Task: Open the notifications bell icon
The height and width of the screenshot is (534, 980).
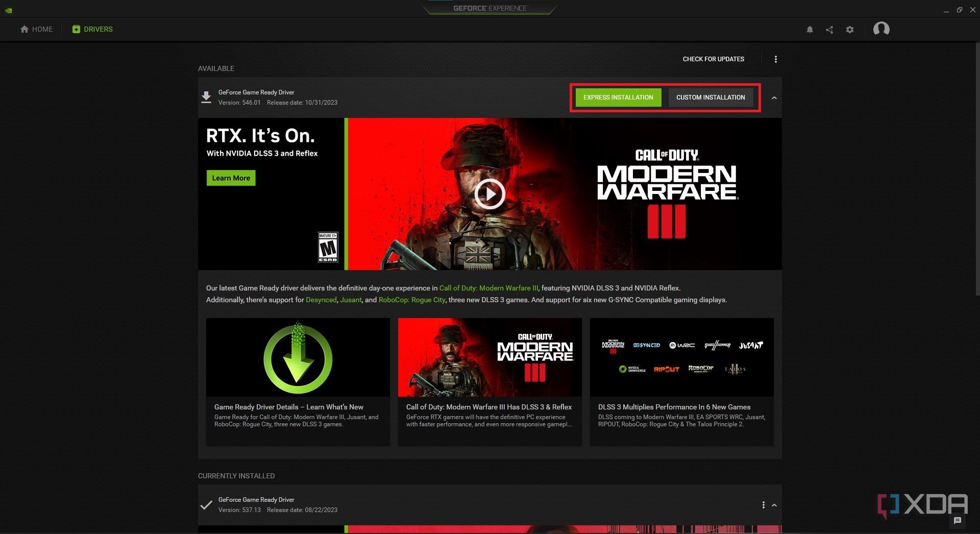Action: (810, 30)
